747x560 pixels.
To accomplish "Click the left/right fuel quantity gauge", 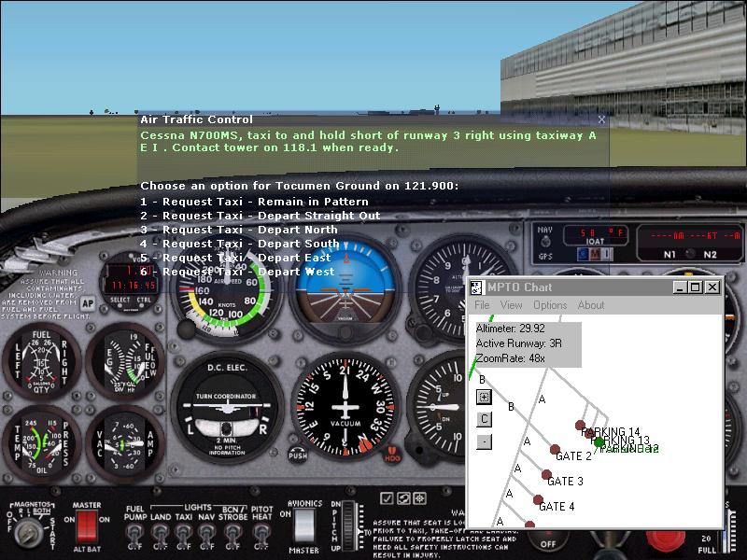I will point(41,361).
